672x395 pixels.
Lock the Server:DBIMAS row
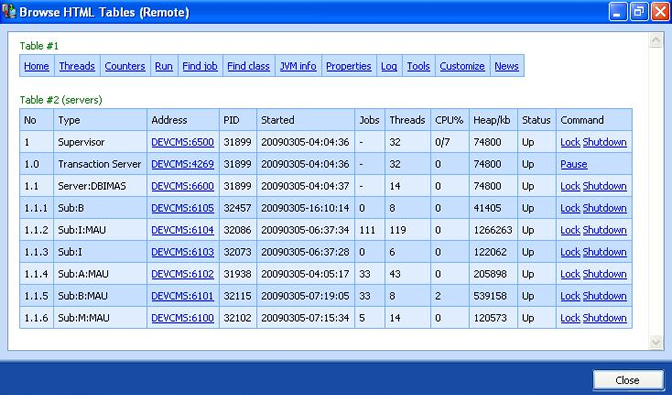click(570, 186)
